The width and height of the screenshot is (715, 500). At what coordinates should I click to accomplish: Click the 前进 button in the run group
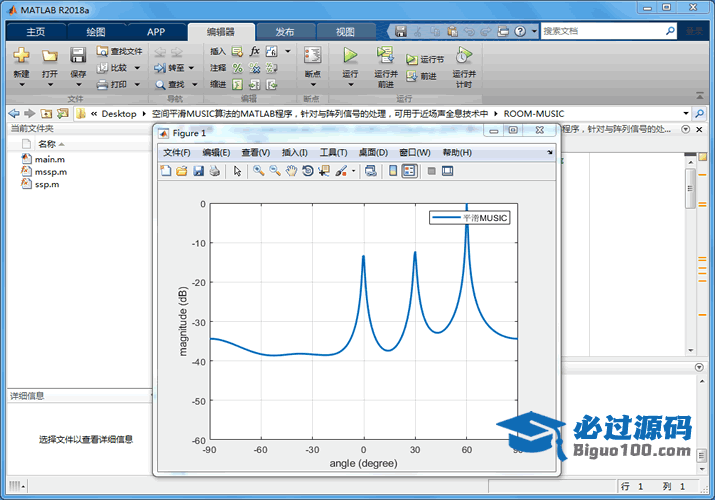(x=421, y=76)
